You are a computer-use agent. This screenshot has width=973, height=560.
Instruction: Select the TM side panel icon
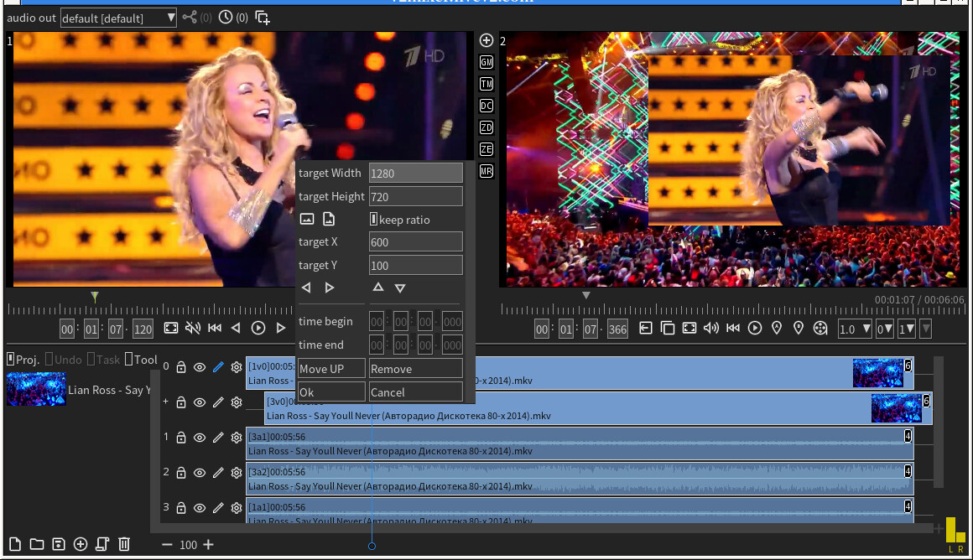(486, 84)
